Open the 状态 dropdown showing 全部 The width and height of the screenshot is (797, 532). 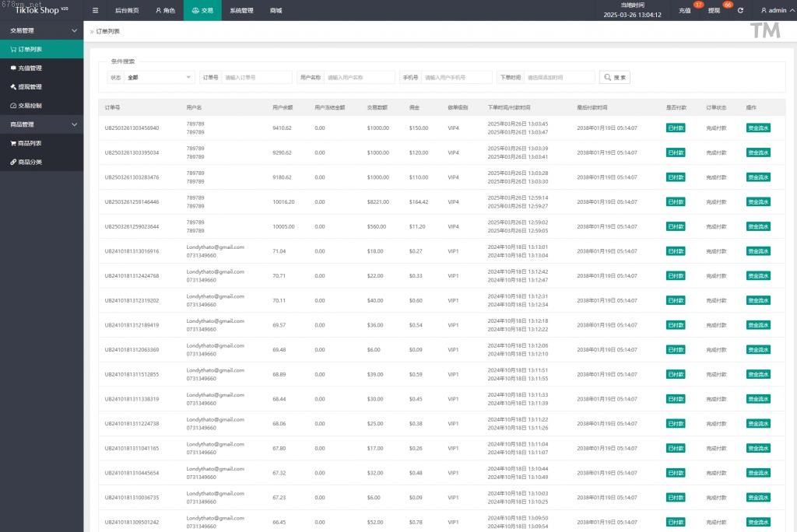(159, 78)
